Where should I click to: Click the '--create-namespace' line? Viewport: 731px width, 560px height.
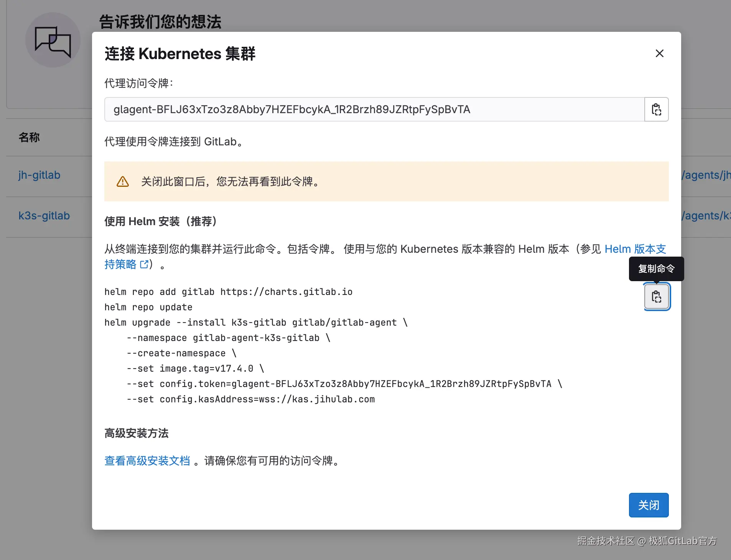181,353
